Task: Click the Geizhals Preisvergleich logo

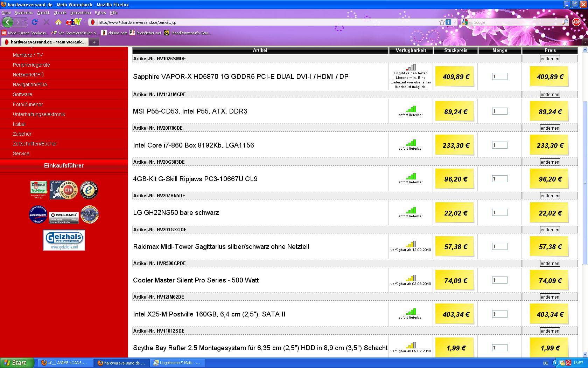Action: coord(64,240)
